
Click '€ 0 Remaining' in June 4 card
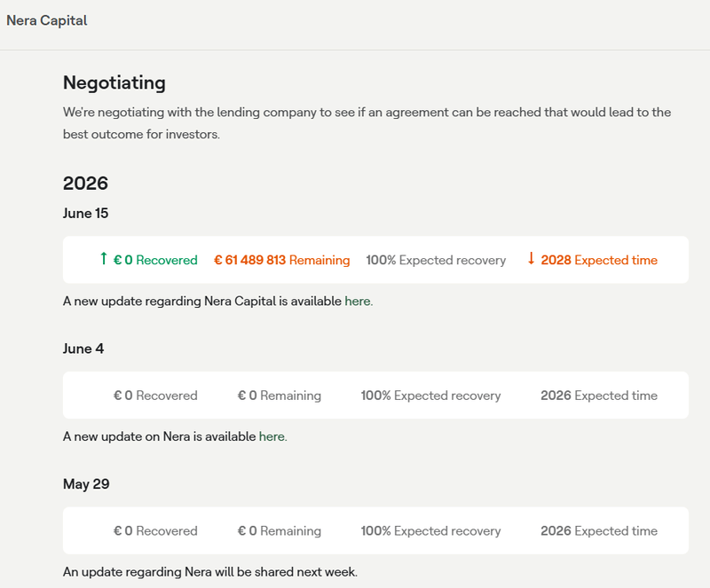pos(280,396)
